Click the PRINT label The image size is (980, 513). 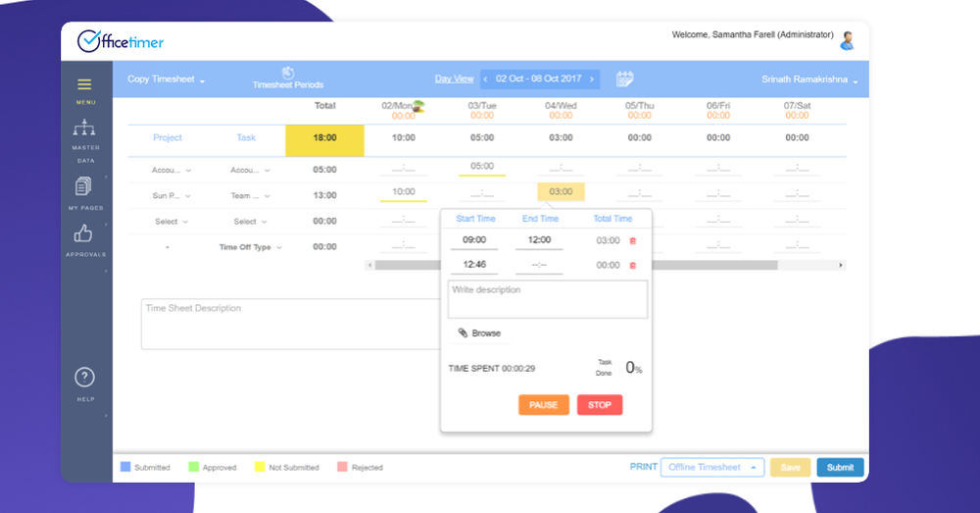[x=643, y=467]
